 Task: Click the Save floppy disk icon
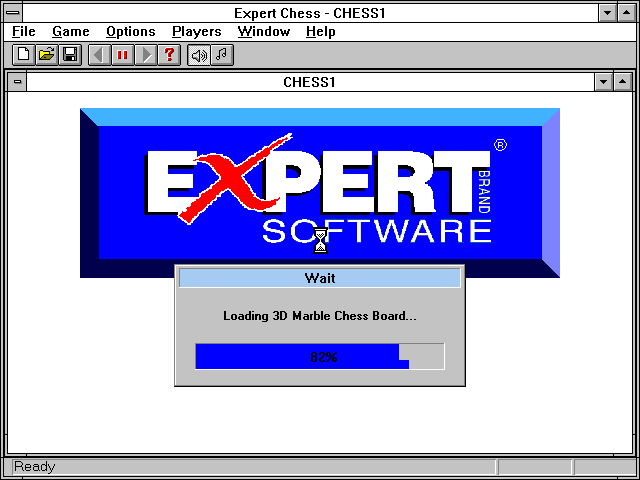(x=70, y=54)
